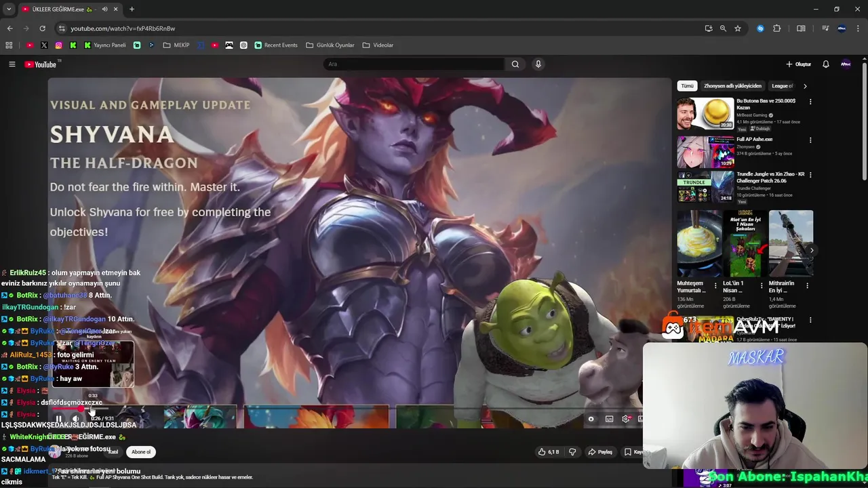Open site information in the address bar
868x488 pixels.
coord(62,28)
